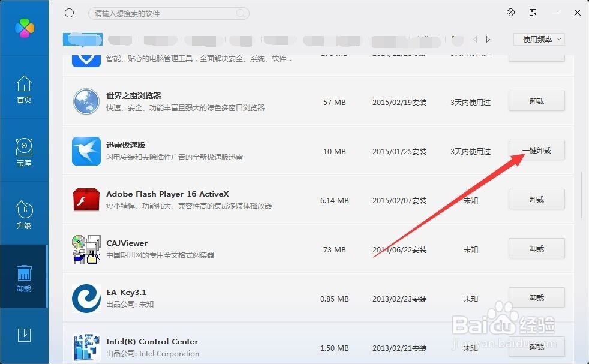Click the 2015/02/19安装 date text
Screen dimensions: 589x364
(399, 102)
